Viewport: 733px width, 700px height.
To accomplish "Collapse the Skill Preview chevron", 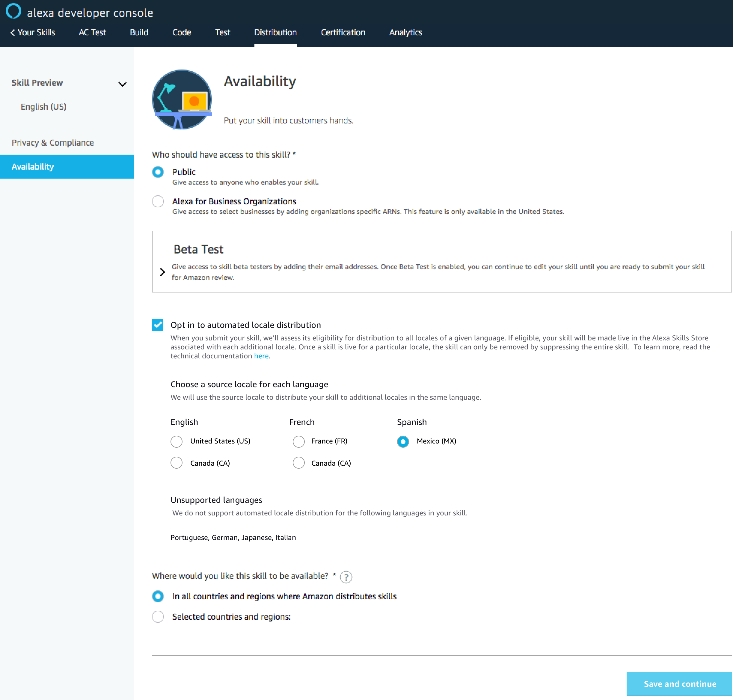I will pos(122,84).
